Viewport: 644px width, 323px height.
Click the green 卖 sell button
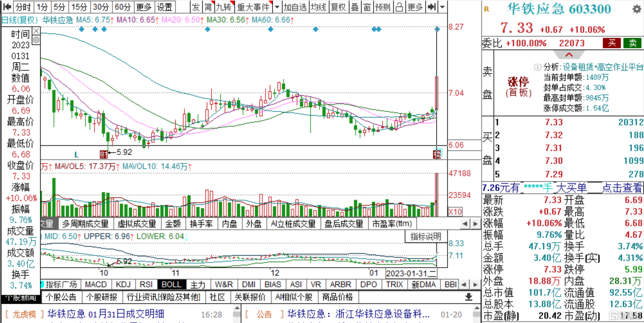tap(632, 43)
